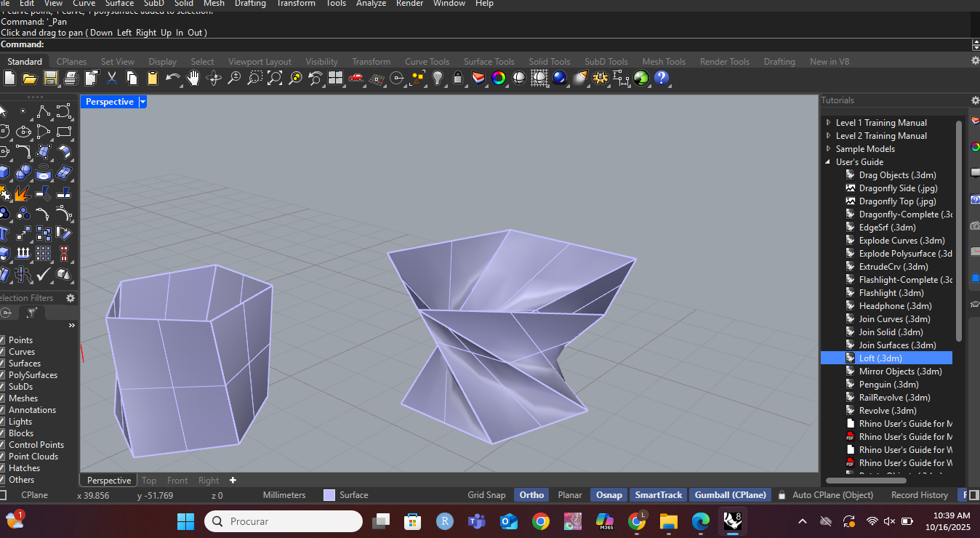This screenshot has width=980, height=538.
Task: Enable Grid Snap in the status bar
Action: pyautogui.click(x=486, y=494)
